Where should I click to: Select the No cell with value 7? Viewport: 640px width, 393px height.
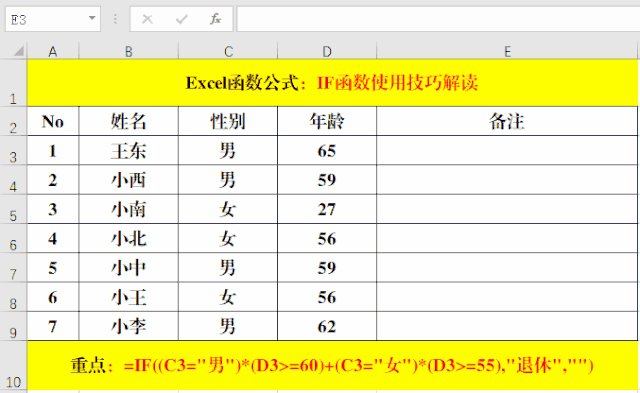coord(53,326)
